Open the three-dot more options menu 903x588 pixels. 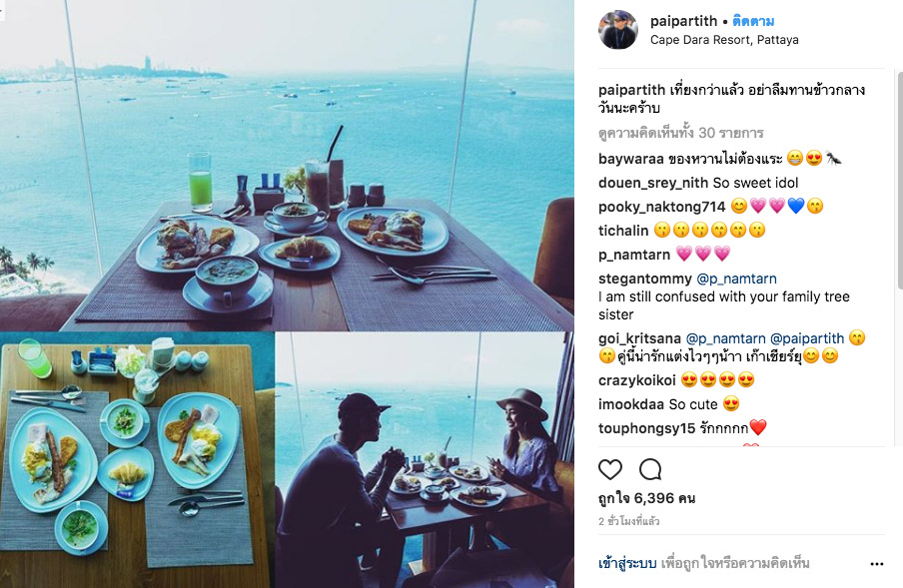pos(876,564)
